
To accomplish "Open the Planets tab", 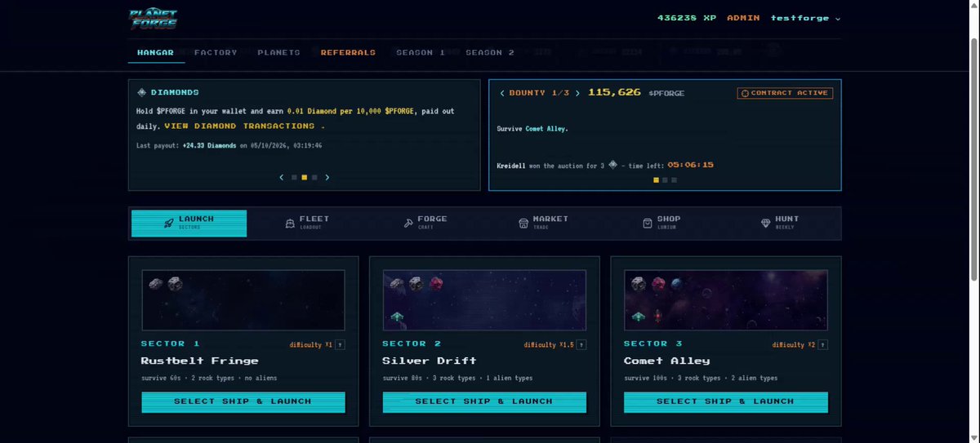I will tap(278, 52).
